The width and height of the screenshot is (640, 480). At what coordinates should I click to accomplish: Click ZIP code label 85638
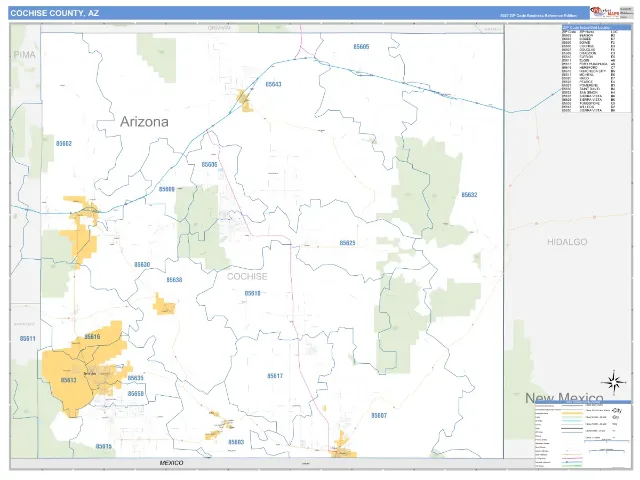pyautogui.click(x=174, y=280)
